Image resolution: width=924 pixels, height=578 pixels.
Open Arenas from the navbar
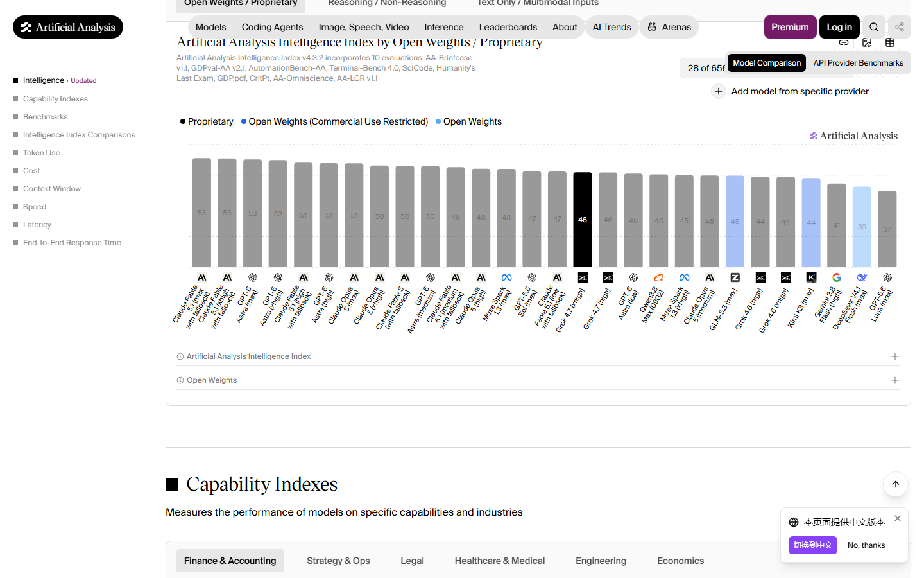[x=669, y=27]
